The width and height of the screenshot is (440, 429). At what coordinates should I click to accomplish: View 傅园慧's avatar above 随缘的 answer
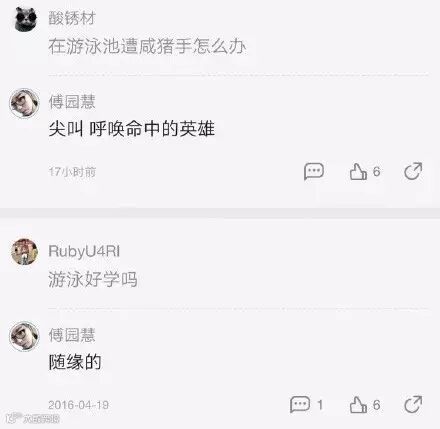coord(24,336)
